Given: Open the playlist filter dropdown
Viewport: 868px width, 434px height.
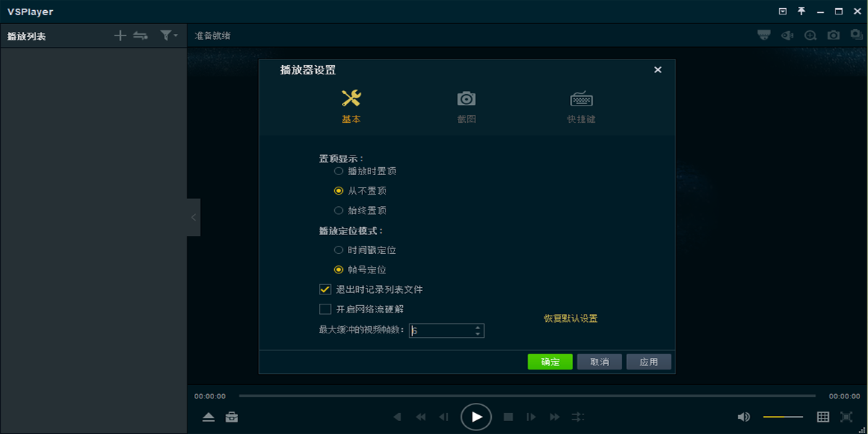Looking at the screenshot, I should [x=169, y=35].
